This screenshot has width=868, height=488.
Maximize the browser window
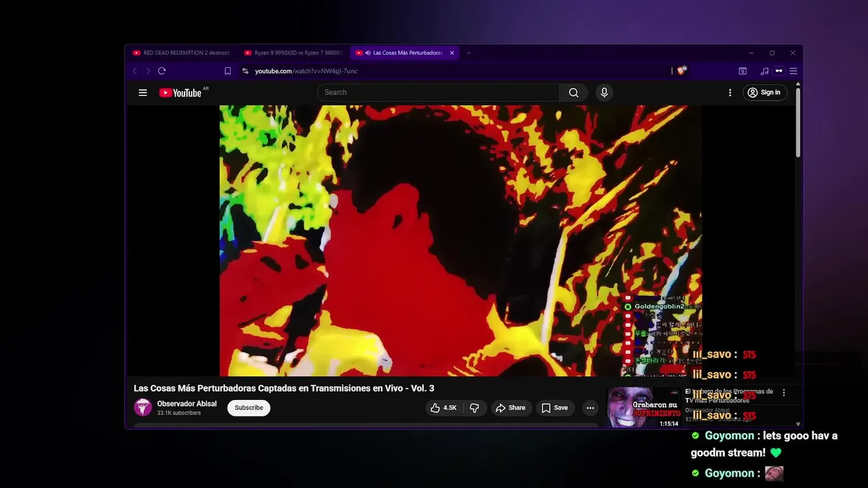tap(772, 53)
